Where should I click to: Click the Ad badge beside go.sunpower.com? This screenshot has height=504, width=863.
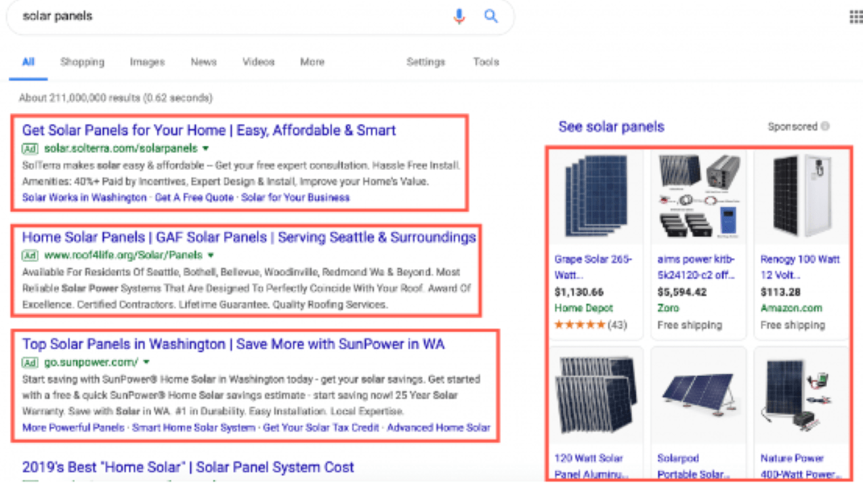[x=30, y=362]
